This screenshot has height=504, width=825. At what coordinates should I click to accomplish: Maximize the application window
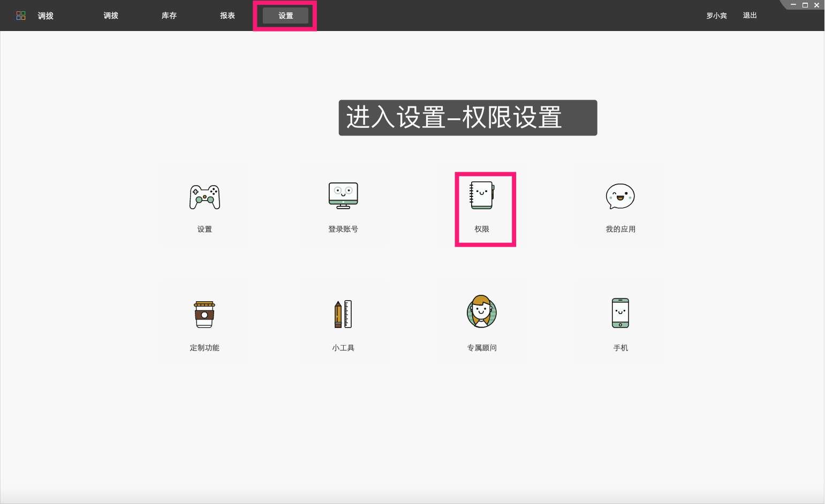pyautogui.click(x=805, y=5)
